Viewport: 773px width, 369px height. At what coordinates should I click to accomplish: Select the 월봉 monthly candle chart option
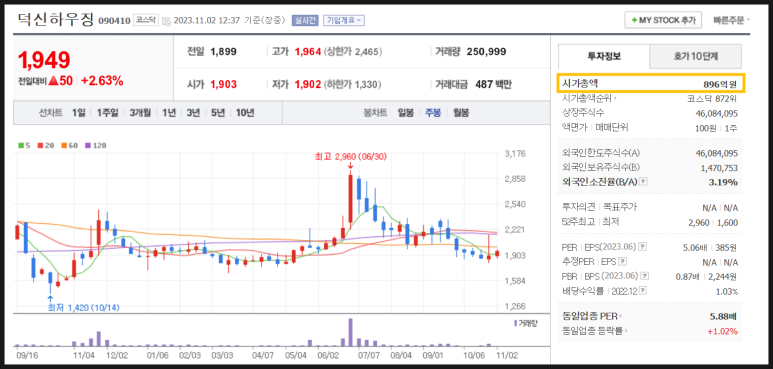pyautogui.click(x=460, y=113)
